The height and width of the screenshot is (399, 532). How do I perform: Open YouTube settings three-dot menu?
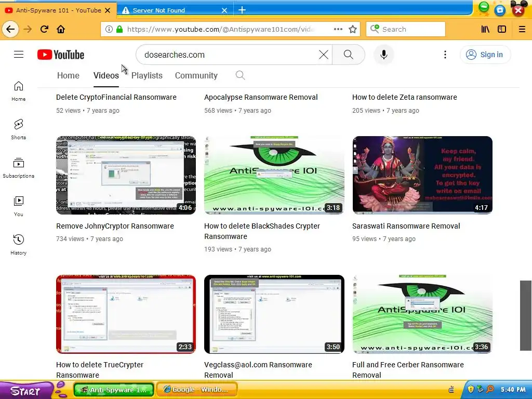tap(445, 54)
